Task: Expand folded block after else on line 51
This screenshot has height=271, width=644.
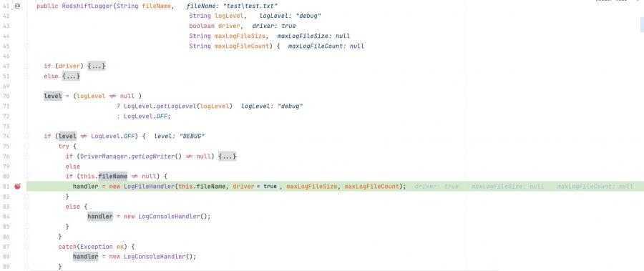Action: point(71,76)
